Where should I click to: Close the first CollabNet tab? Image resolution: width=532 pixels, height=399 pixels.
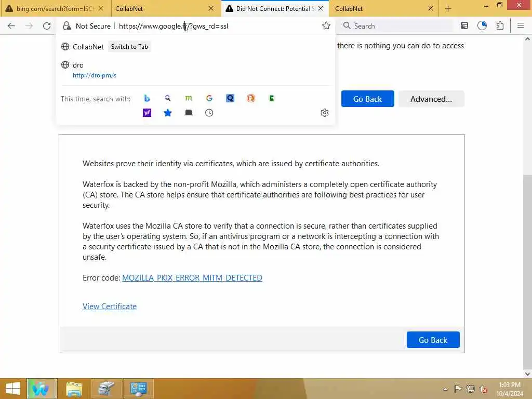211,8
